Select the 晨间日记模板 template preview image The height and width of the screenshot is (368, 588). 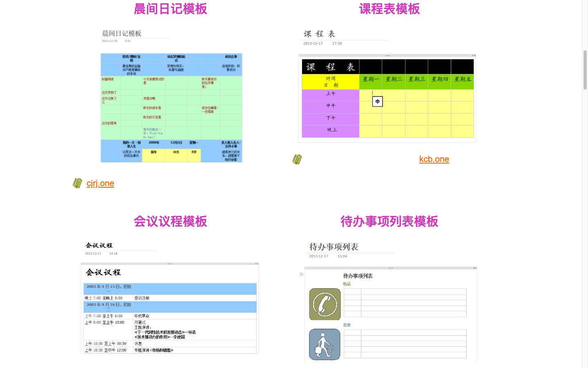171,107
